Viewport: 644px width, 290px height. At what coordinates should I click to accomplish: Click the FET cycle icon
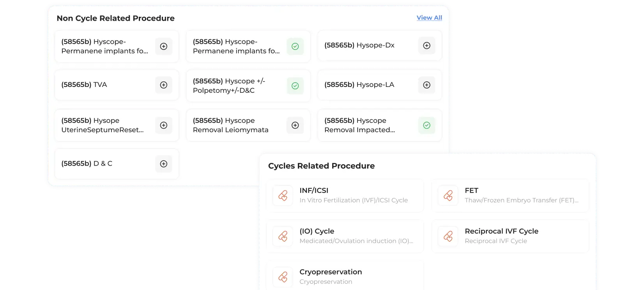pyautogui.click(x=448, y=195)
